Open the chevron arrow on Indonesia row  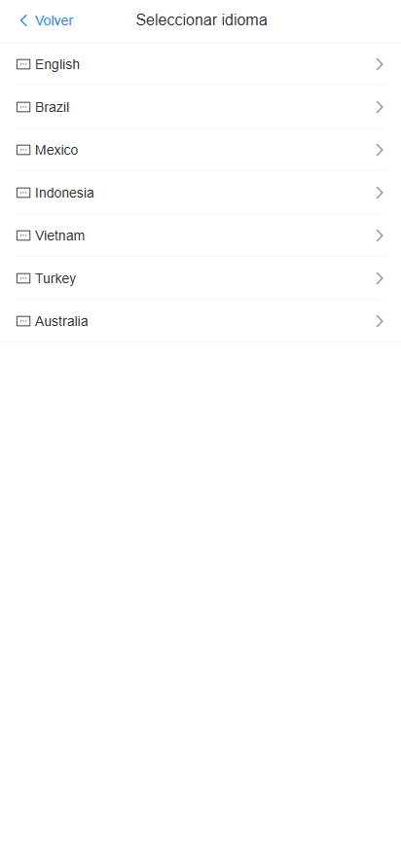pyautogui.click(x=380, y=193)
